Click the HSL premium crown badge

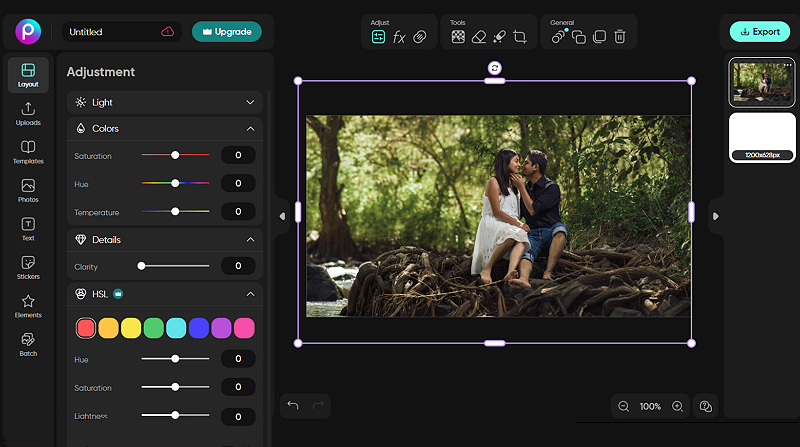pos(118,294)
